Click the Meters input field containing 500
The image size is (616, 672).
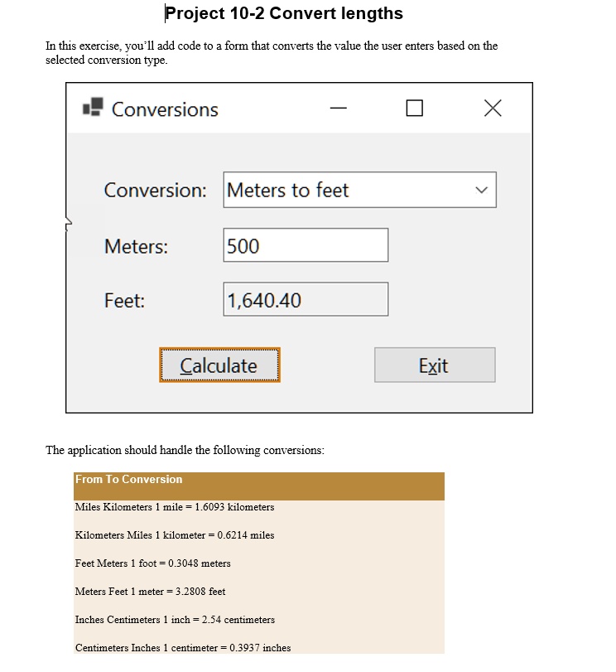[x=306, y=245]
